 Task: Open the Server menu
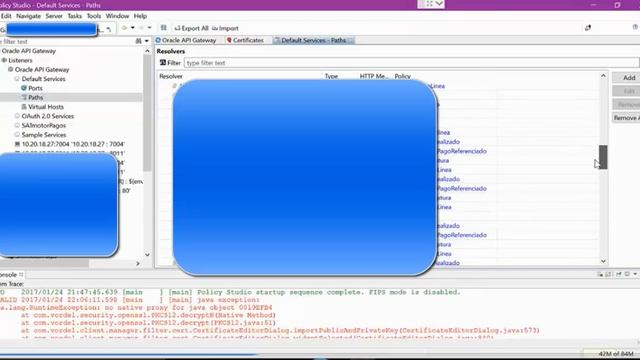click(x=54, y=16)
